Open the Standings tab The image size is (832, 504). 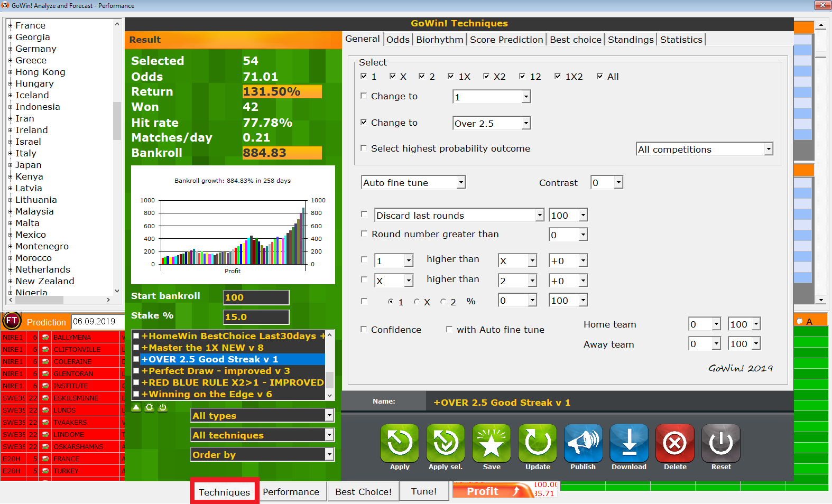[631, 40]
